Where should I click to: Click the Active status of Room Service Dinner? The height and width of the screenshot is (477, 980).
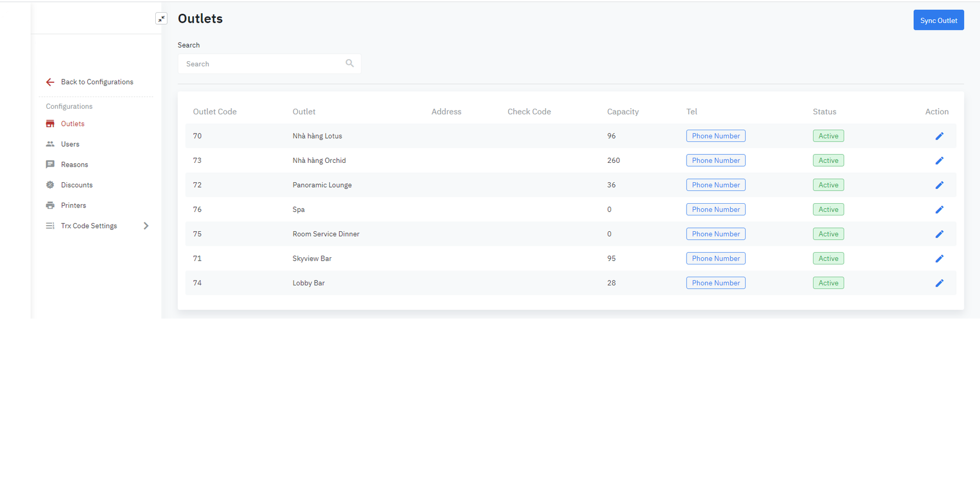click(828, 234)
